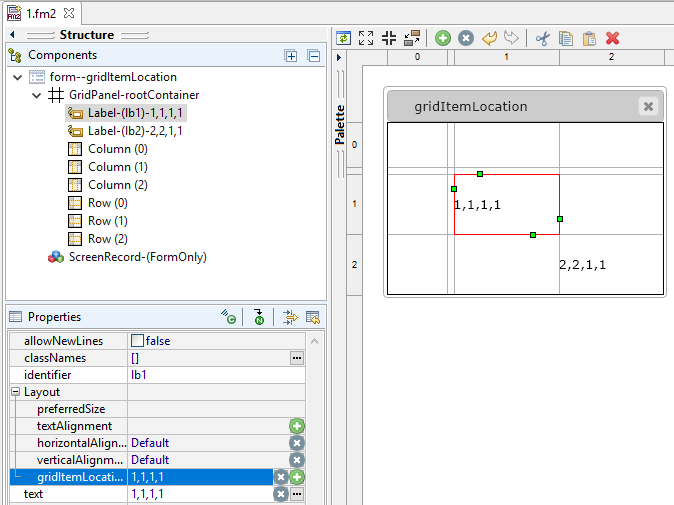674x505 pixels.
Task: Click green plus on textAlignment property
Action: [x=297, y=426]
